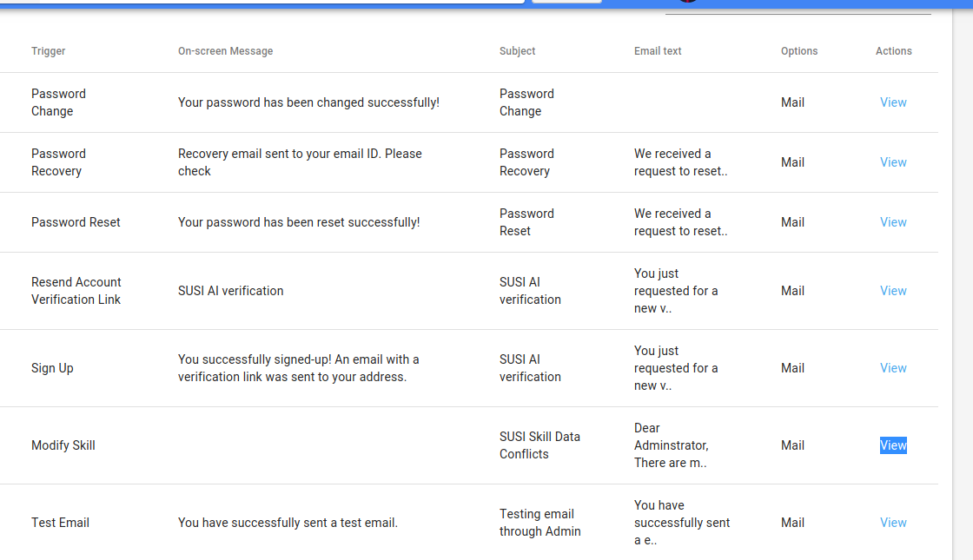Sort the table by the Trigger column
The height and width of the screenshot is (560, 973).
(x=48, y=51)
